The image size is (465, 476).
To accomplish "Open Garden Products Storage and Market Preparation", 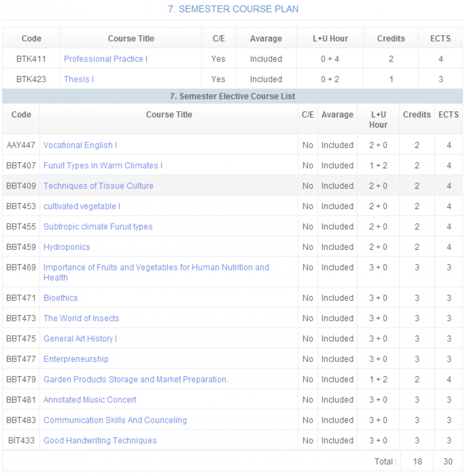I will (x=136, y=379).
